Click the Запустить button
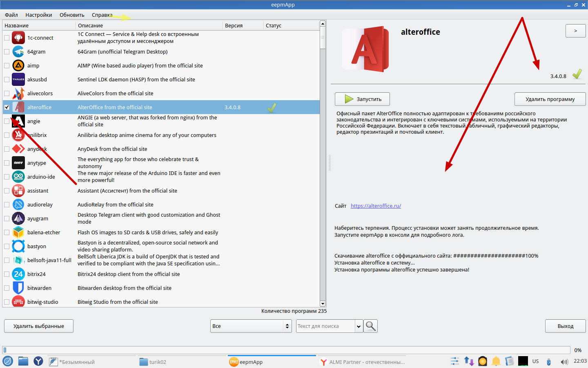Image resolution: width=588 pixels, height=368 pixels. (362, 99)
